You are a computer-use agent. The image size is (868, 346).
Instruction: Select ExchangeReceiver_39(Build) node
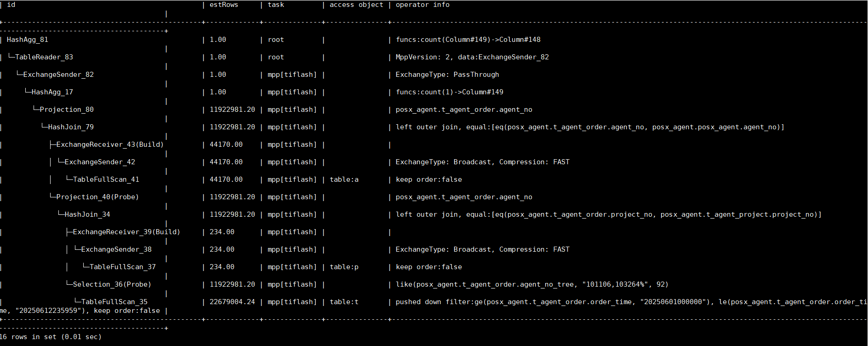pos(126,232)
